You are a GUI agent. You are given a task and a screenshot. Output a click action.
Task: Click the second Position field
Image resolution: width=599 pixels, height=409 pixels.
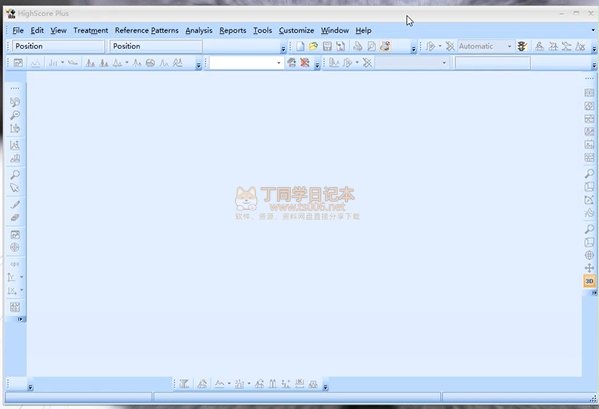click(156, 46)
